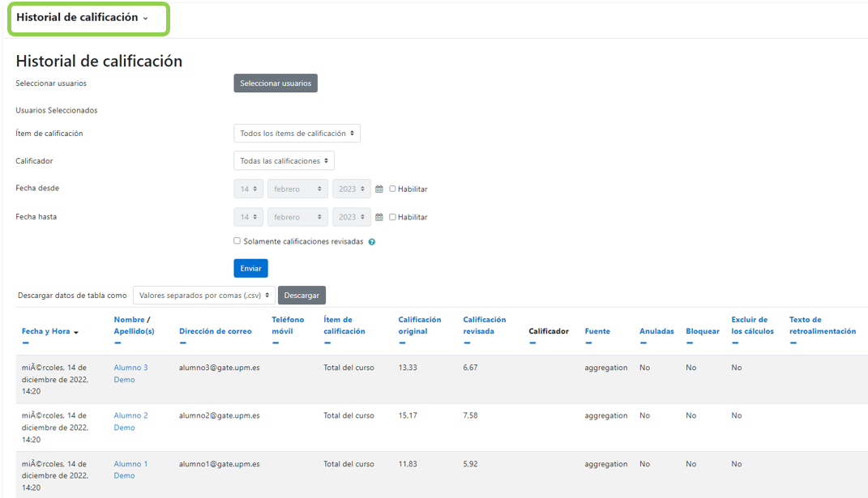Screen dimensions: 868x498
Task: Enable the Fecha desde Habilitar checkbox
Action: pyautogui.click(x=393, y=189)
